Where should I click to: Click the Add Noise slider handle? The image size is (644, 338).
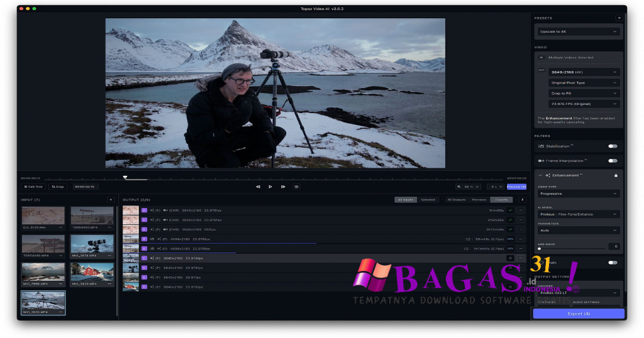pyautogui.click(x=539, y=249)
